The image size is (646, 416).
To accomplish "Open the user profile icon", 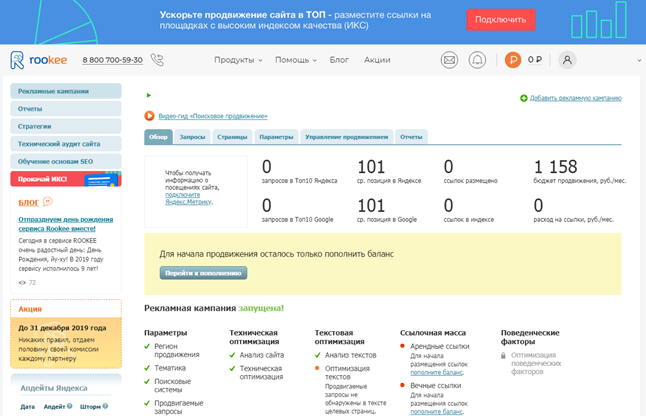I will click(x=567, y=60).
